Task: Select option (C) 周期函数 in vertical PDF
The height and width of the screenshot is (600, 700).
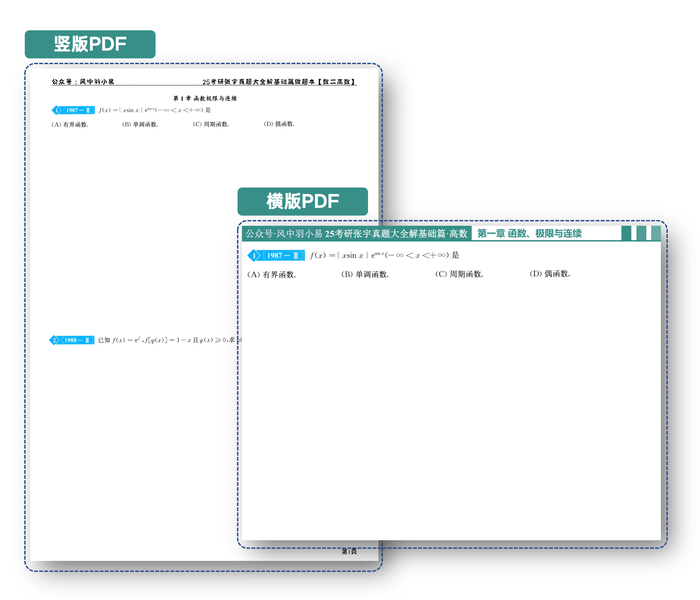Action: click(x=211, y=124)
